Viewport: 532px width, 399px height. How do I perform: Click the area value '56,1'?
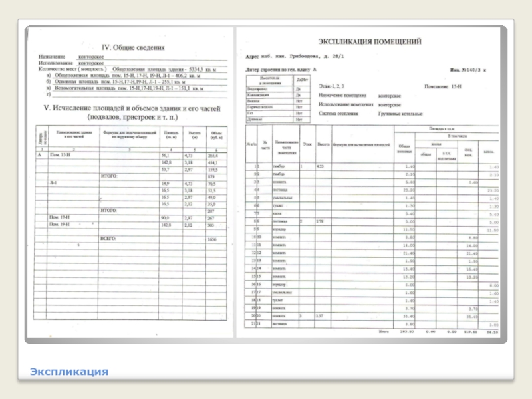[x=165, y=156]
